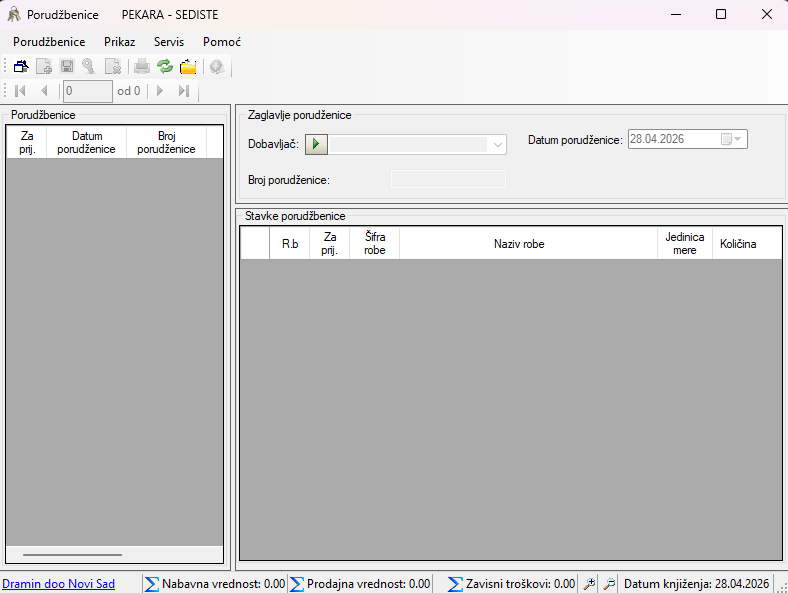Click the green refresh arrows icon
This screenshot has width=788, height=593.
[165, 66]
